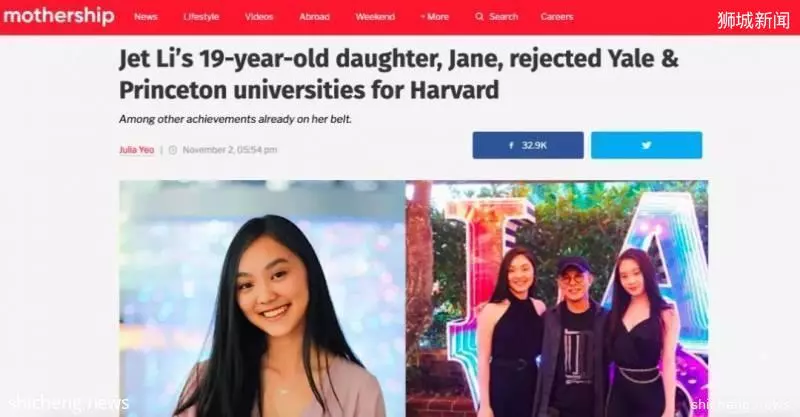Click the Facebook f icon
The width and height of the screenshot is (800, 417).
point(511,145)
